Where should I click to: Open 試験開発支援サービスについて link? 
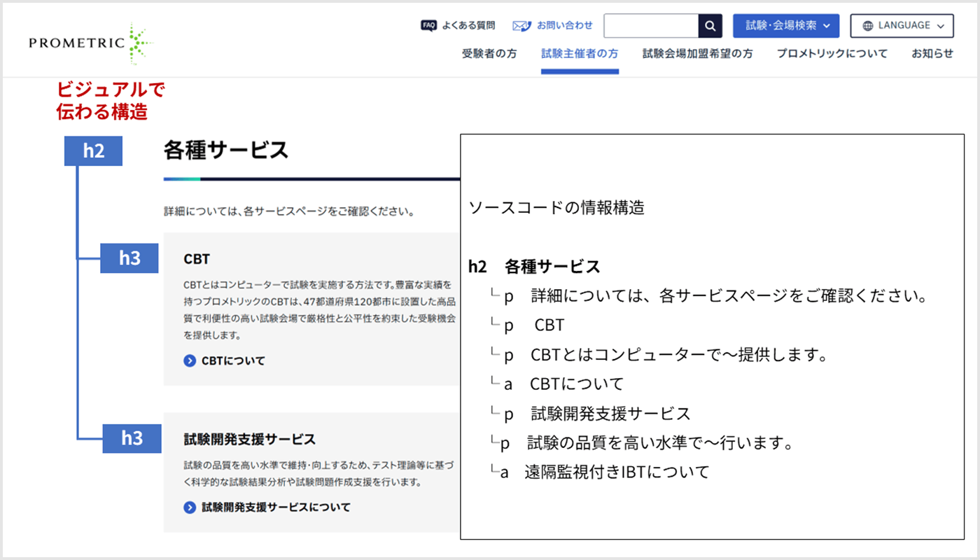coord(276,507)
